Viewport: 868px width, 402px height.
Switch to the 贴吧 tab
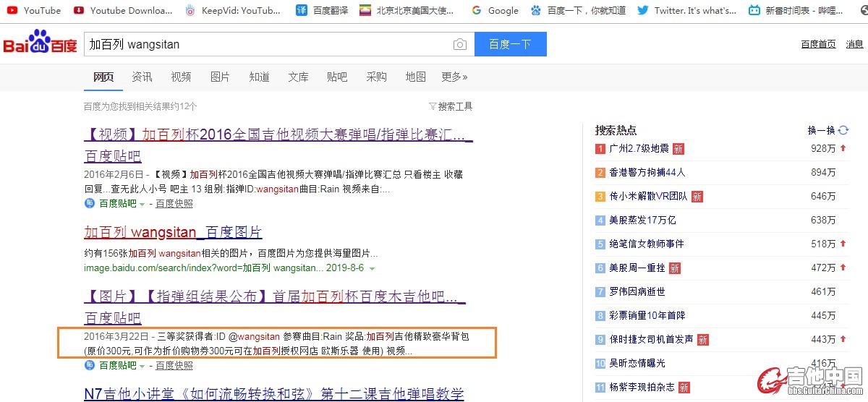coord(337,77)
